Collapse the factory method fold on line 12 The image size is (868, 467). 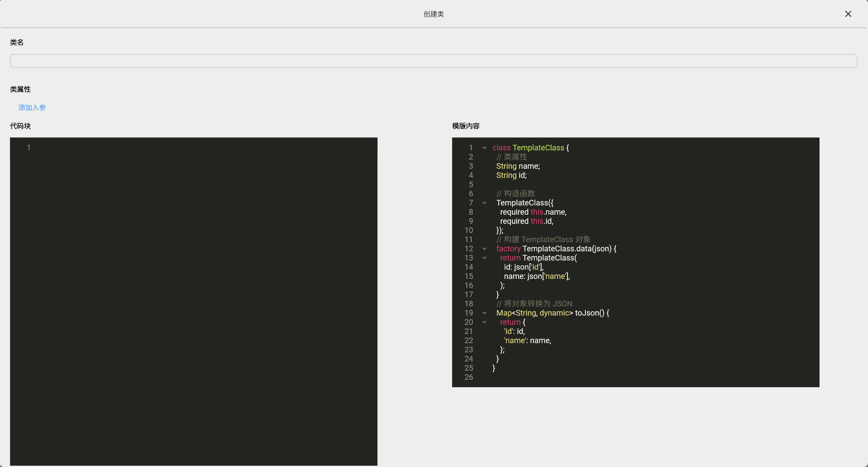pos(484,249)
